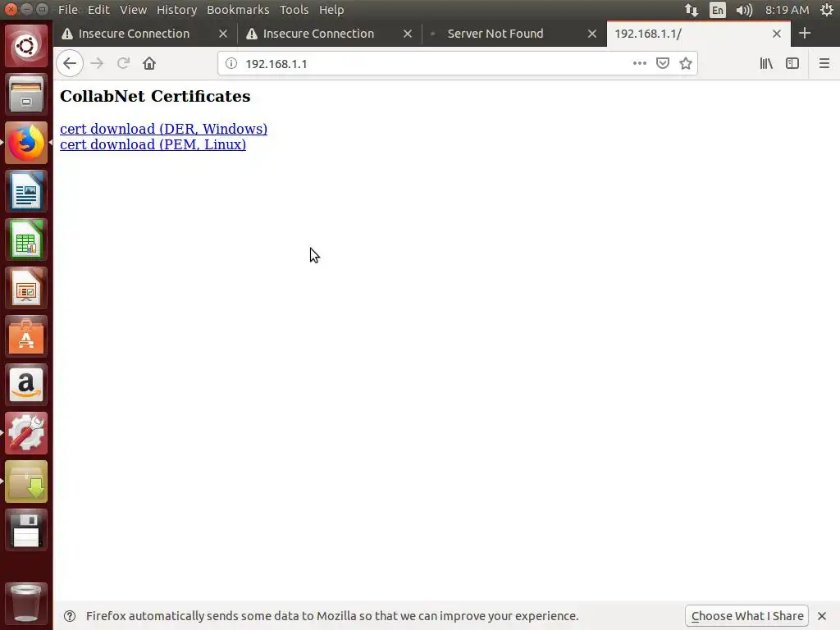Image resolution: width=840 pixels, height=630 pixels.
Task: Toggle the sidebar view icon
Action: coord(792,63)
